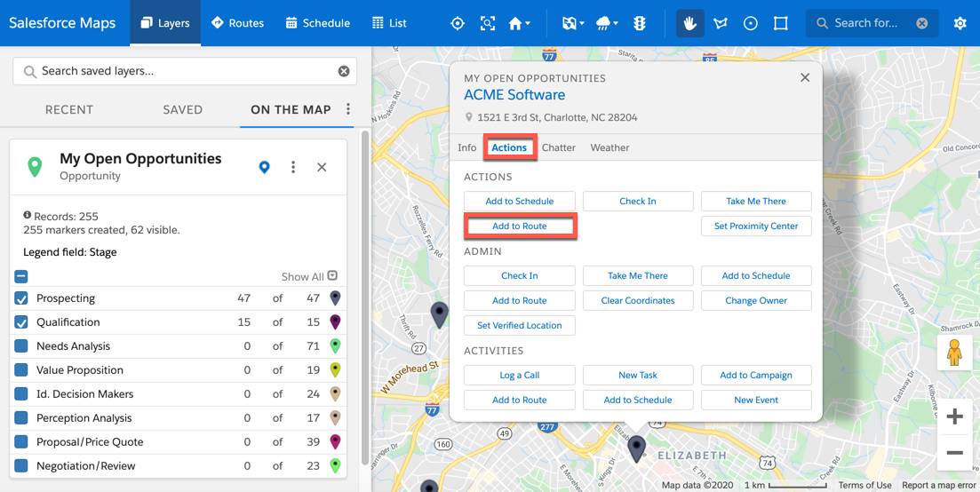Select the rectangle drawing tool
The width and height of the screenshot is (980, 492).
click(781, 23)
